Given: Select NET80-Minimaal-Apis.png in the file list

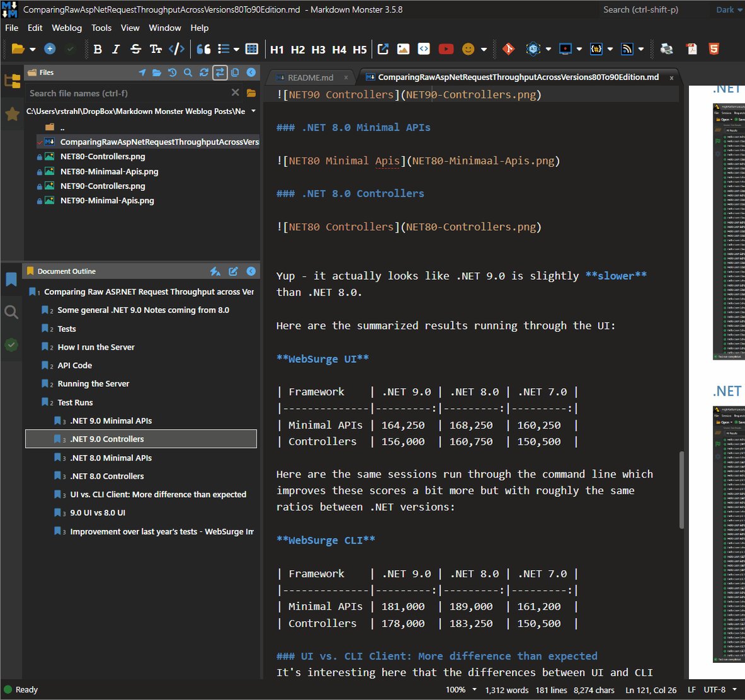Looking at the screenshot, I should point(109,171).
